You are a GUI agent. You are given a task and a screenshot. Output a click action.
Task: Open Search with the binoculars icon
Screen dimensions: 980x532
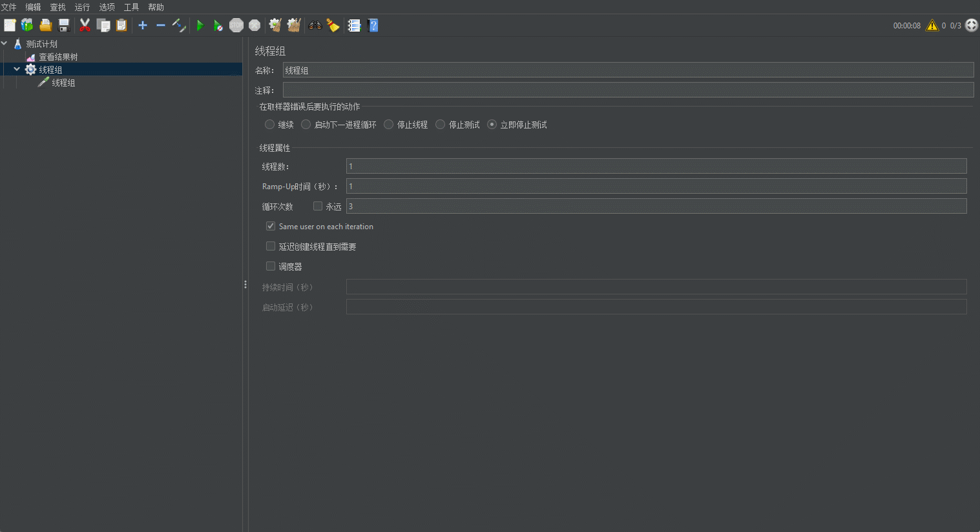tap(315, 26)
